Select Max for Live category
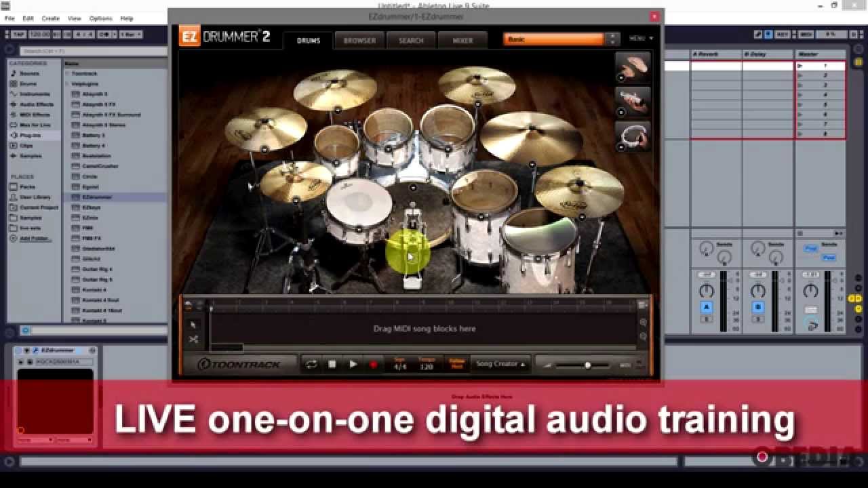This screenshot has width=868, height=488. (35, 125)
